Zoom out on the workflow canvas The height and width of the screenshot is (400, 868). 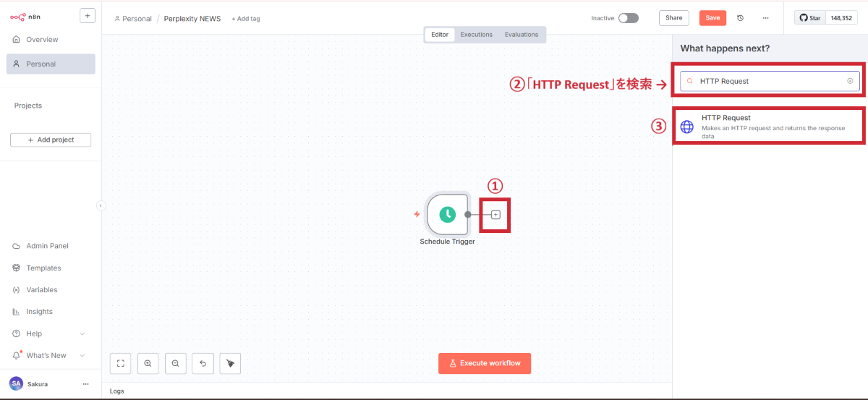click(175, 364)
